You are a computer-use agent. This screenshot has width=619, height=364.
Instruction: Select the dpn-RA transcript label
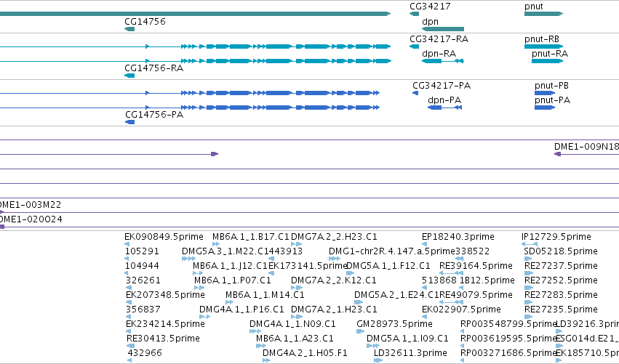point(439,54)
